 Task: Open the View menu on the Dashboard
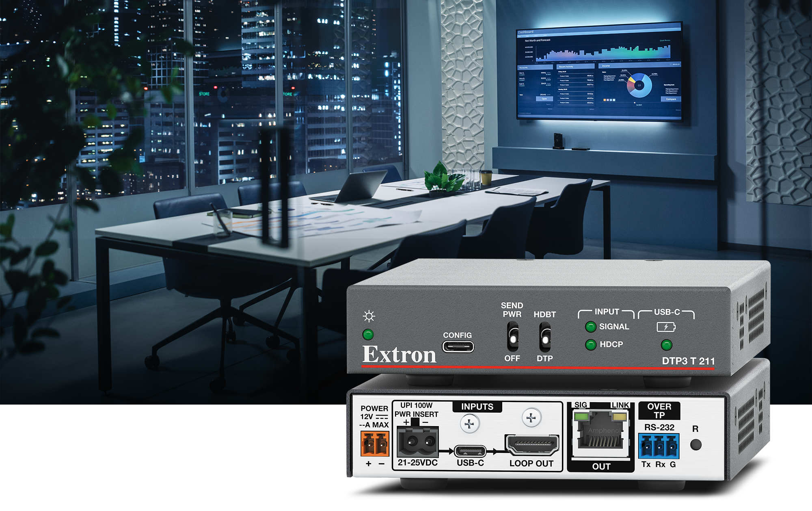536,35
